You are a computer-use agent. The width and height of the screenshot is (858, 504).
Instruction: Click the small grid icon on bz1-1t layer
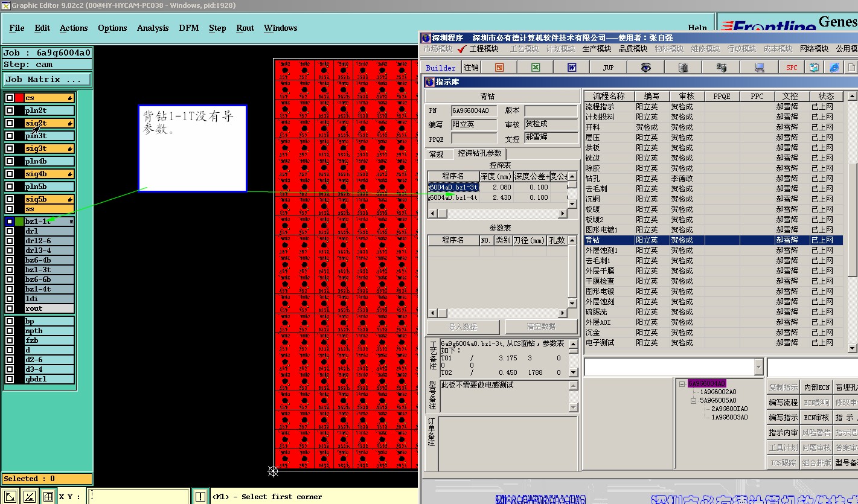coord(71,222)
